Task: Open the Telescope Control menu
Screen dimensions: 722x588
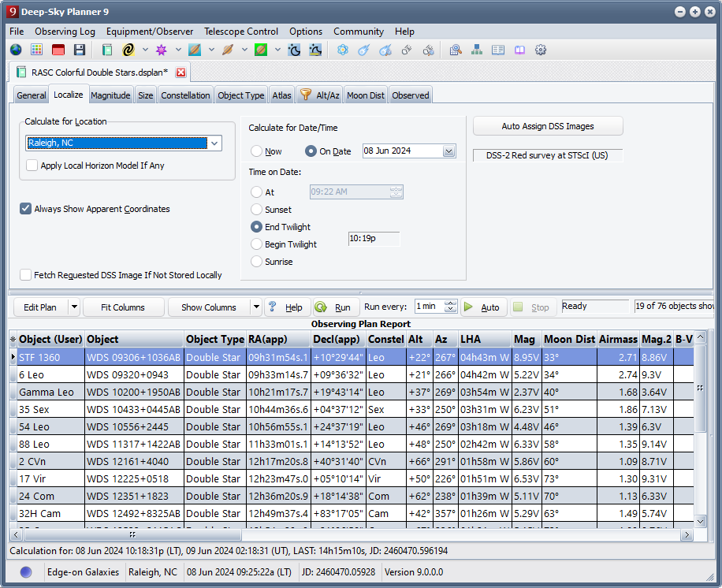Action: pyautogui.click(x=240, y=32)
